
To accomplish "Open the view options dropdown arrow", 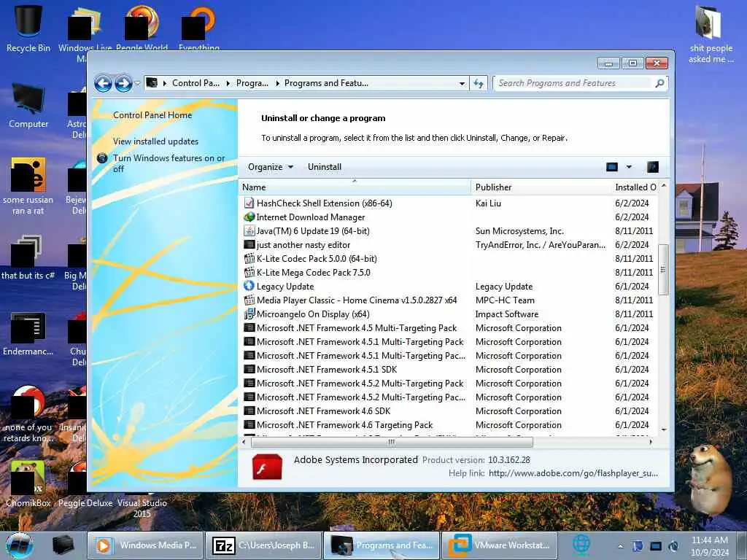I will pos(629,167).
